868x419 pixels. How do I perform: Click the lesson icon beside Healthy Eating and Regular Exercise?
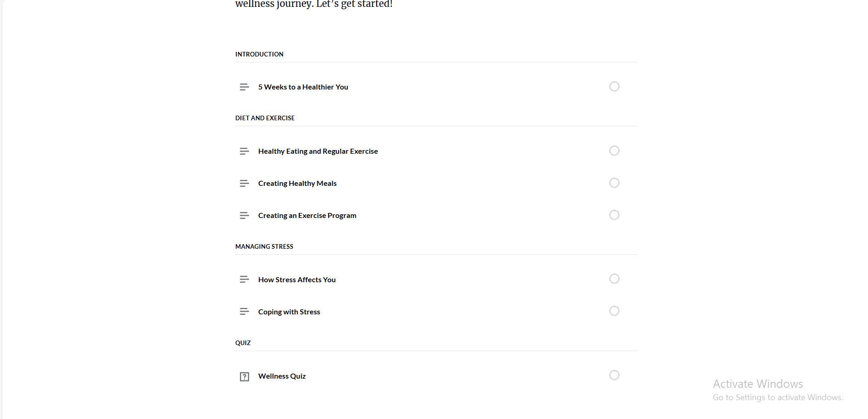244,151
